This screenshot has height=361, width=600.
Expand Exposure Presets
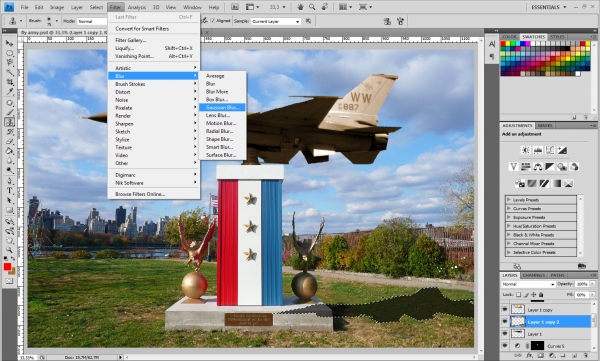coord(509,217)
